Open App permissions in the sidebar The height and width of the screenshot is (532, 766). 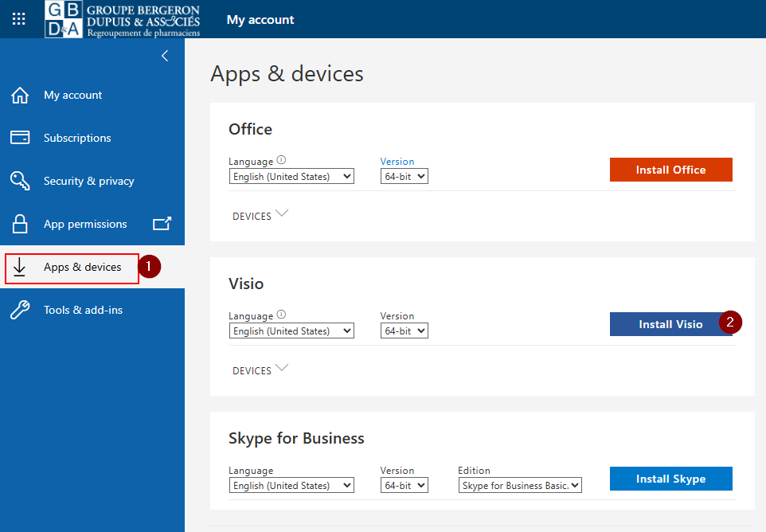pos(92,224)
